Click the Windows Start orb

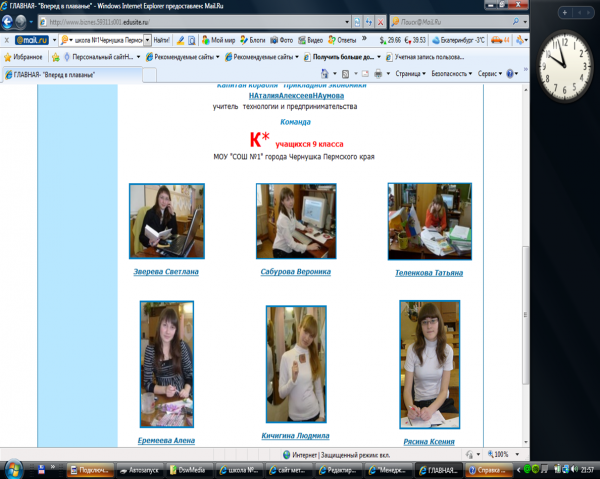tap(13, 468)
